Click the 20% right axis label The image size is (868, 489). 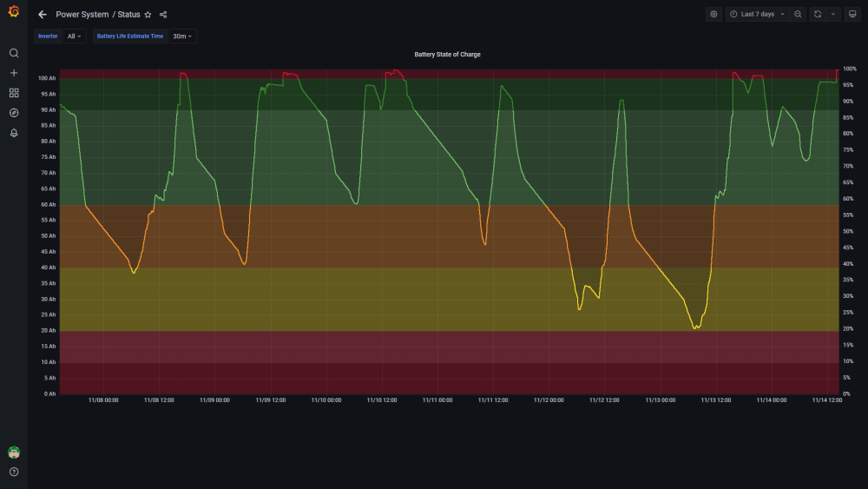848,329
